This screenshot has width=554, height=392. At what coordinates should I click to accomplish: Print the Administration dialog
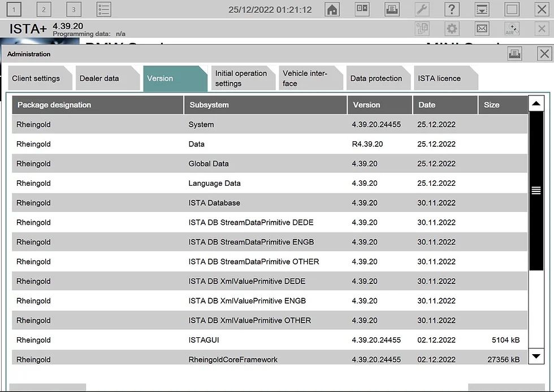[x=515, y=54]
